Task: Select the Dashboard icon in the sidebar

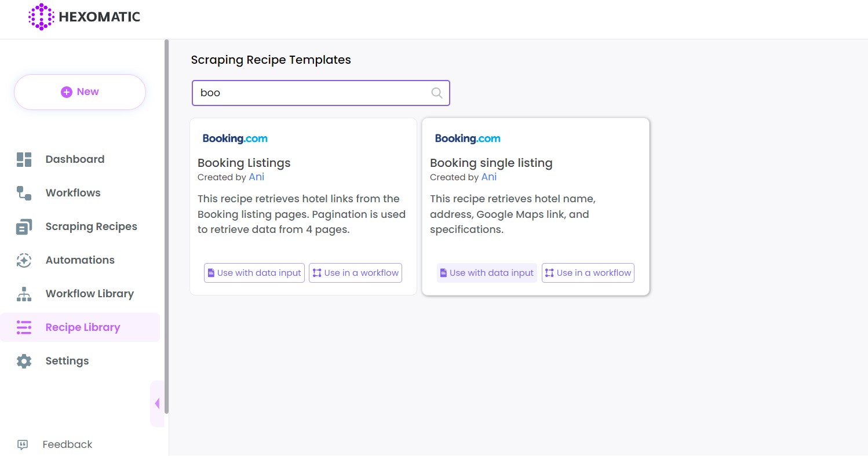Action: point(24,159)
